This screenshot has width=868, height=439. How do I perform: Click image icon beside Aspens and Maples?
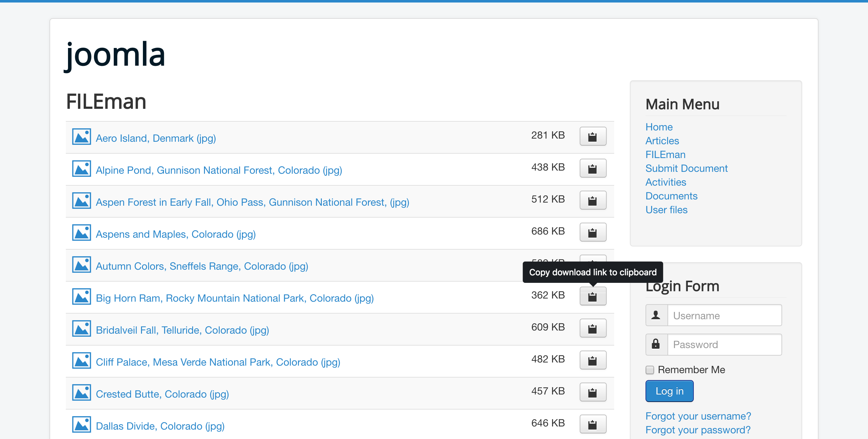(81, 233)
